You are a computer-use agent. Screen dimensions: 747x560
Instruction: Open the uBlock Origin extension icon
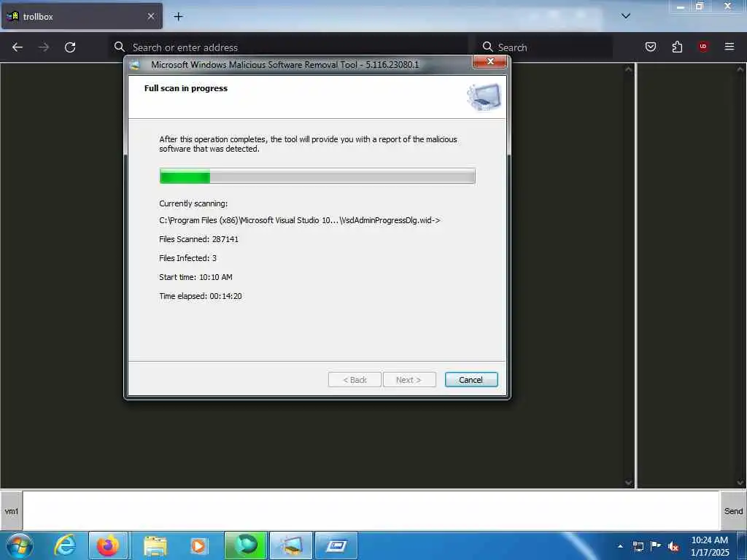pos(703,47)
